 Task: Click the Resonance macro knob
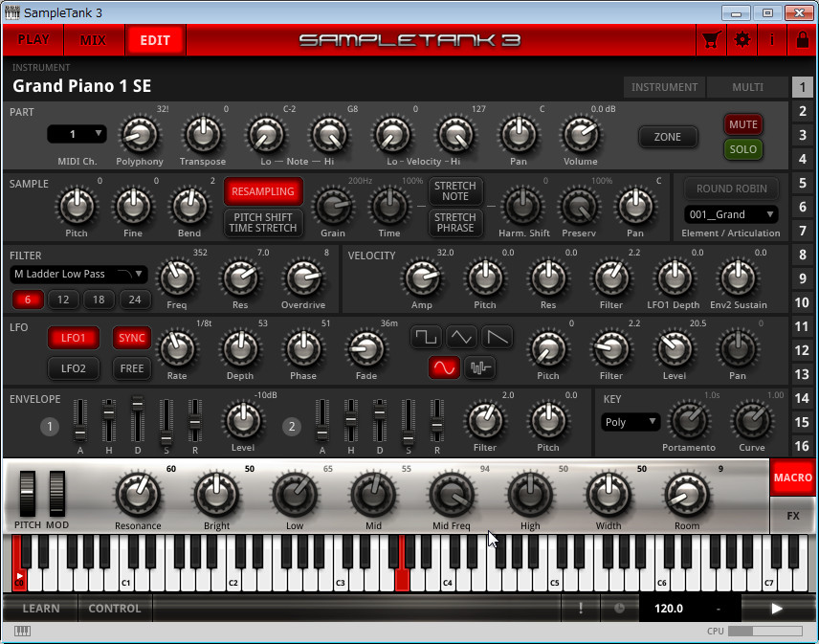tap(138, 494)
